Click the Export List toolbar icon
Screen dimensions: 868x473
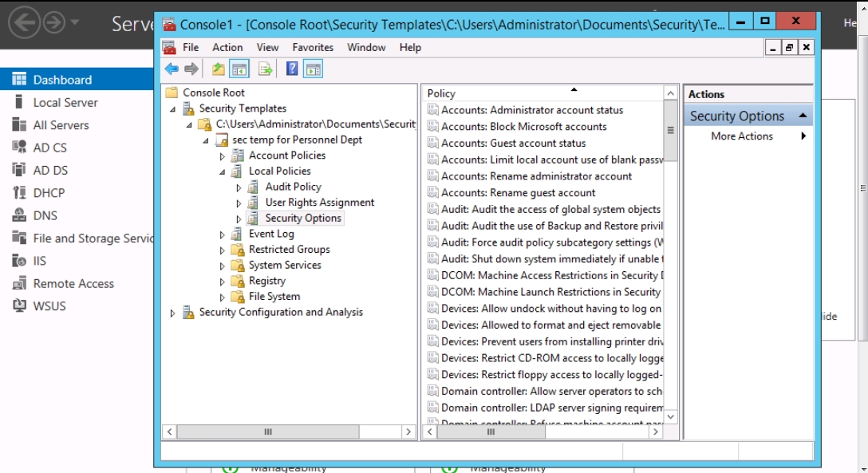(x=265, y=69)
